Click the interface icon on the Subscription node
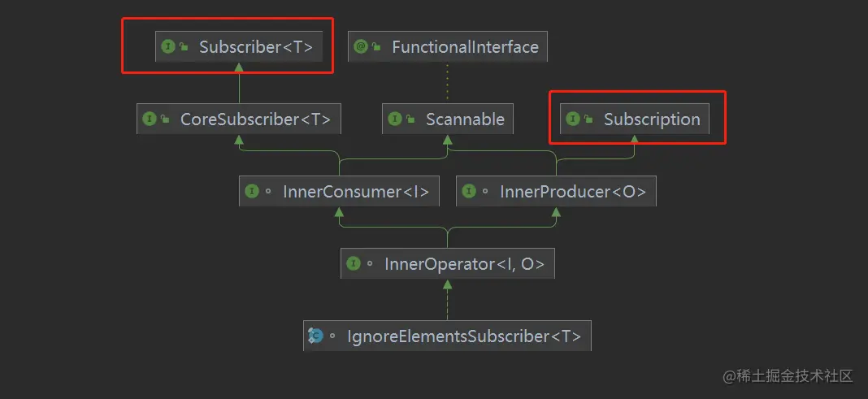The height and width of the screenshot is (399, 868). [573, 119]
